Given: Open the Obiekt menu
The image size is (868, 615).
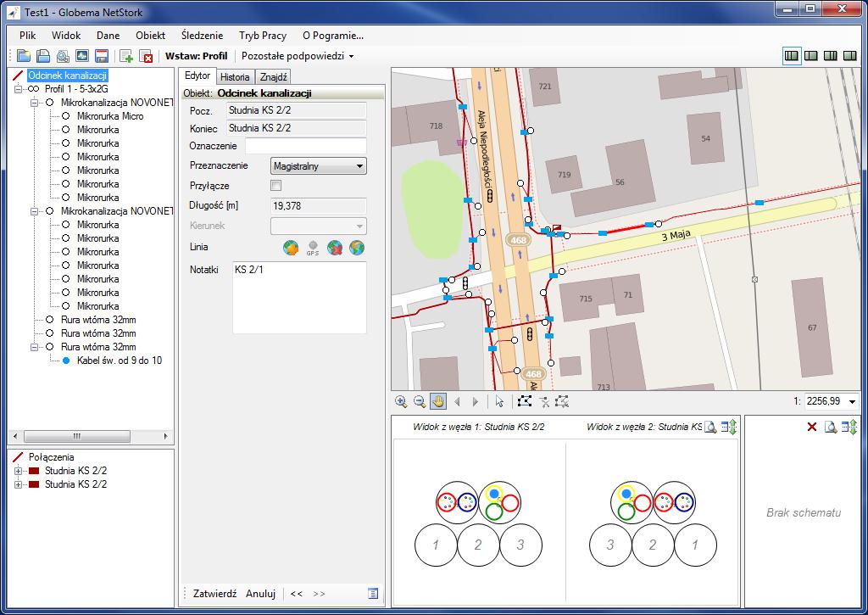Looking at the screenshot, I should pos(151,36).
